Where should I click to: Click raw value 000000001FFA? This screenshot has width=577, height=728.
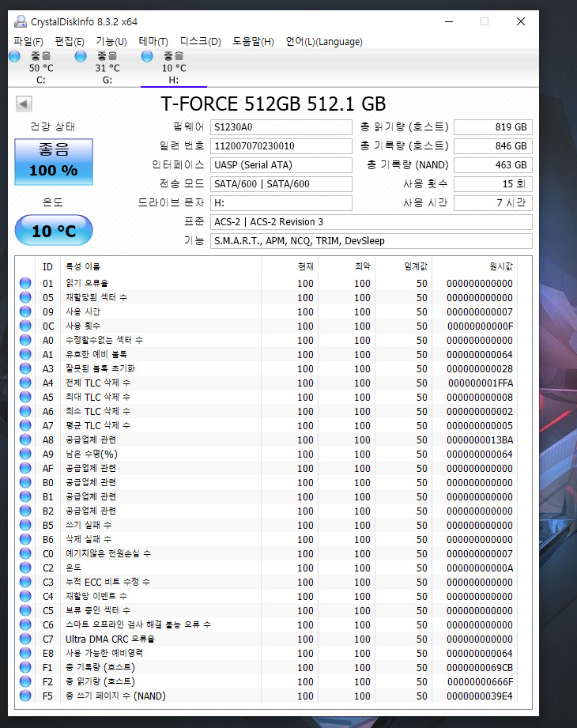[x=480, y=383]
